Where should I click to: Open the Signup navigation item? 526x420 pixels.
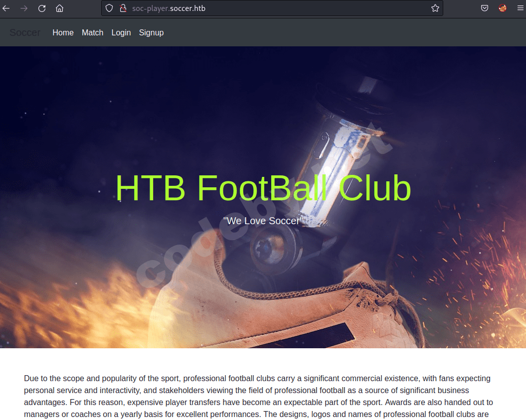tap(151, 32)
